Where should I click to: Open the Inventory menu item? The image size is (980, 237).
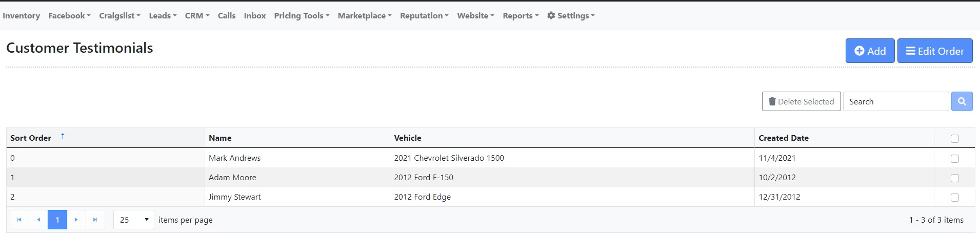(x=21, y=15)
